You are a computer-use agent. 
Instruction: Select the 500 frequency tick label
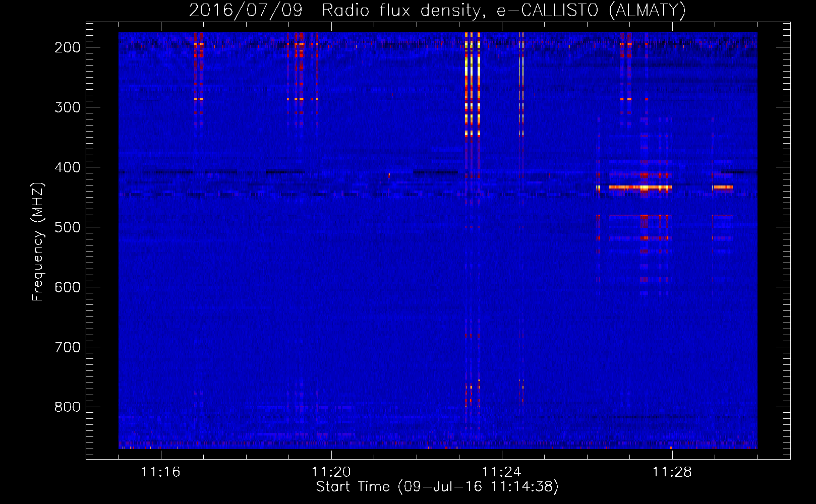tap(68, 227)
